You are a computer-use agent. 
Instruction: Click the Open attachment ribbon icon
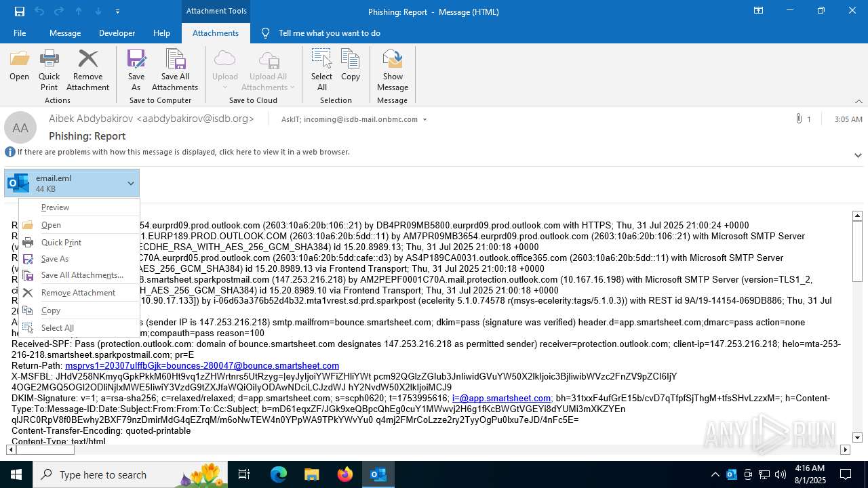tap(19, 66)
